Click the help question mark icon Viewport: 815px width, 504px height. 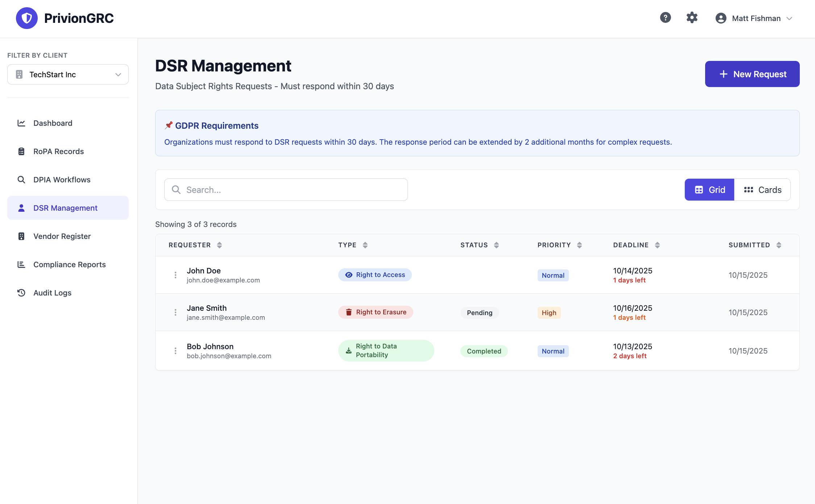[665, 18]
